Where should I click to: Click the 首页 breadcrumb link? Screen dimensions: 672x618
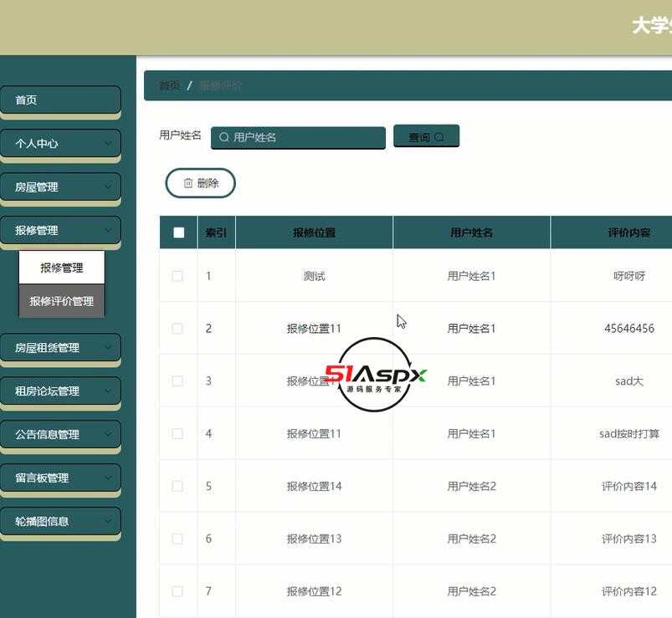169,85
